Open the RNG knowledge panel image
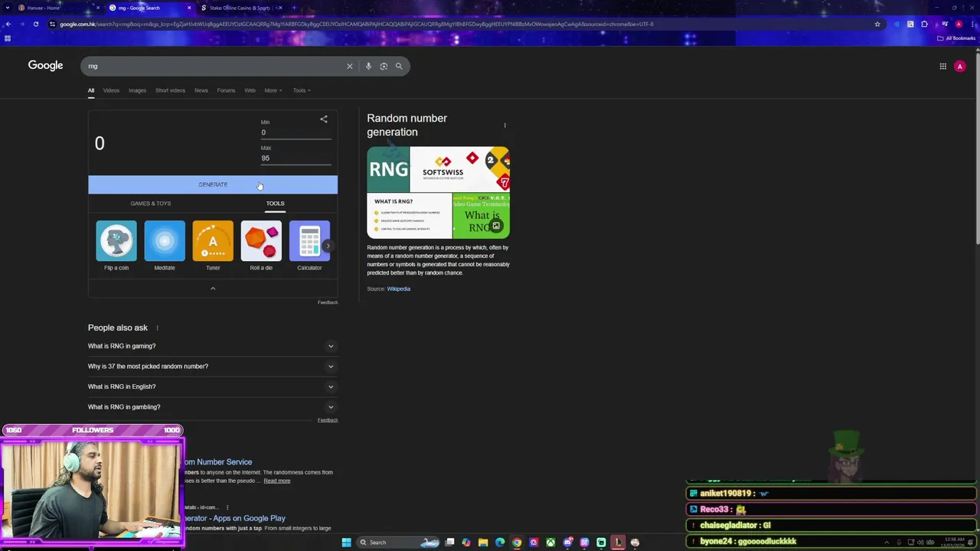The width and height of the screenshot is (980, 551). 438,193
